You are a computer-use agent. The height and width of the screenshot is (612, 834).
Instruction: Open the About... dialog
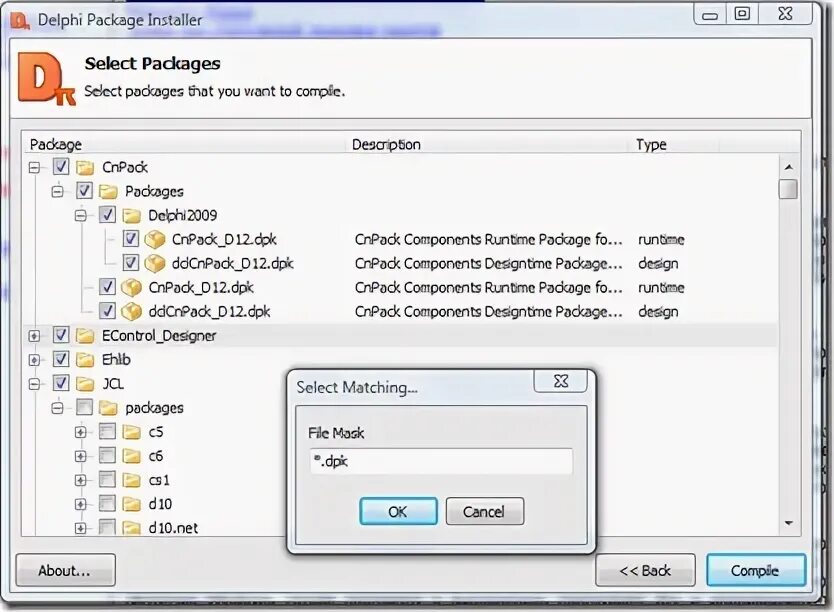coord(65,570)
